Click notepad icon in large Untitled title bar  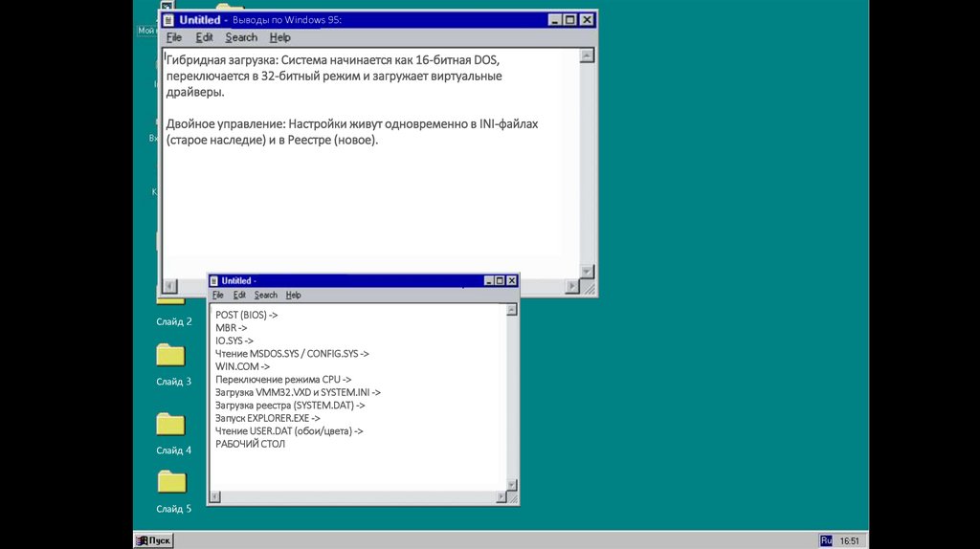pos(168,20)
